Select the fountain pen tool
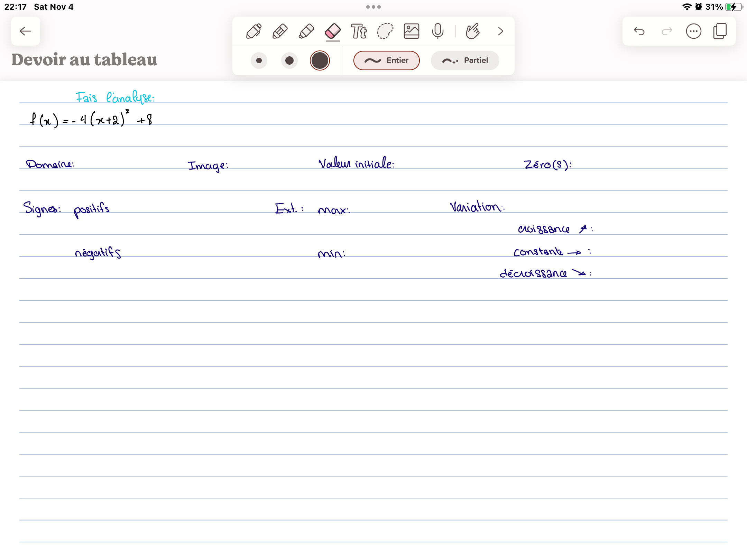The image size is (747, 560). 254,31
